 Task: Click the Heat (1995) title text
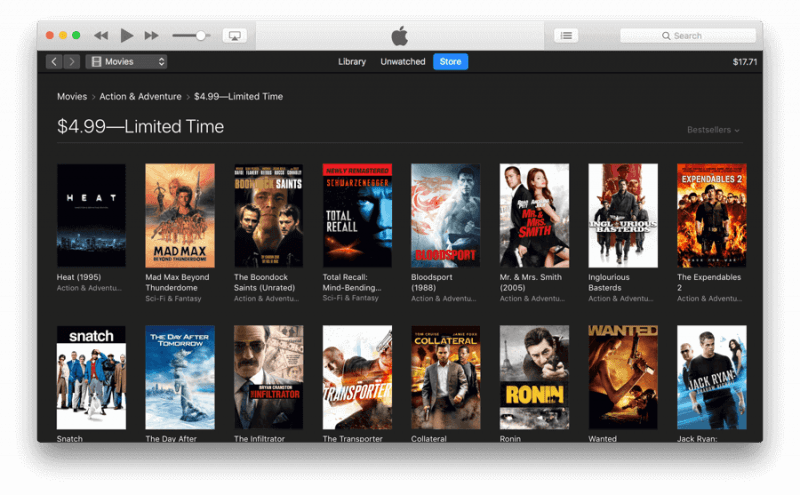[79, 277]
